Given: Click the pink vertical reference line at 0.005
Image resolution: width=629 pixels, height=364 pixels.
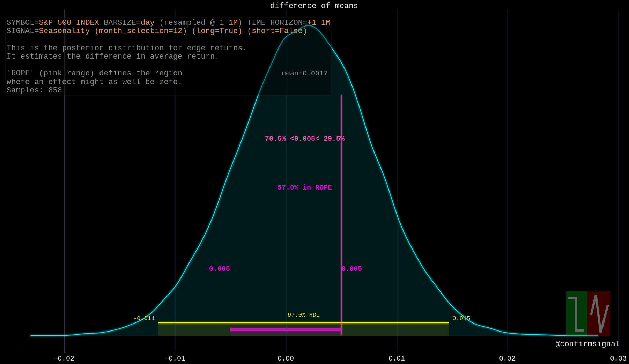Looking at the screenshot, I should 341,215.
